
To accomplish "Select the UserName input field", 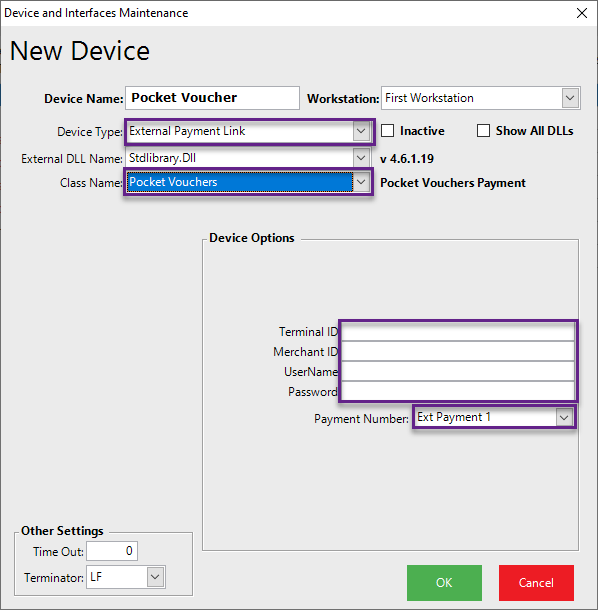I will click(458, 372).
